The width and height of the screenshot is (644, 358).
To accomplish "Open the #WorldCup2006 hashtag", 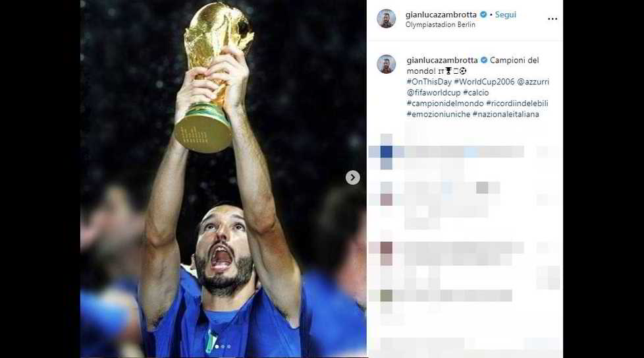I will coord(484,82).
